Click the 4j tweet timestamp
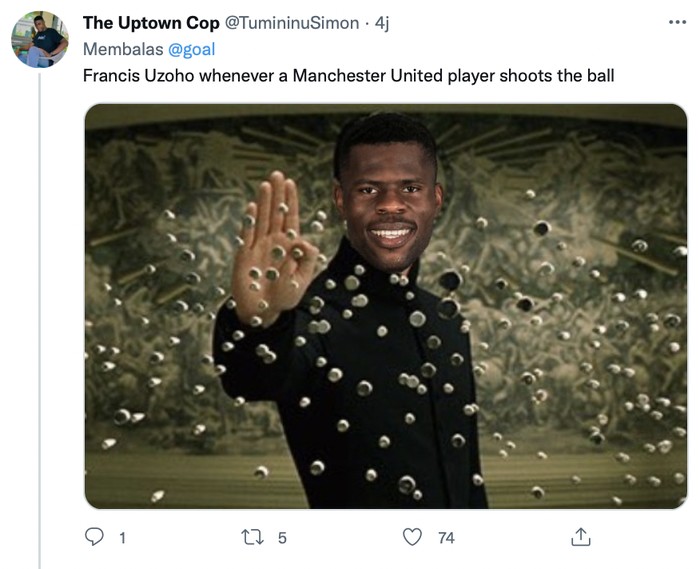The image size is (700, 569). click(381, 24)
